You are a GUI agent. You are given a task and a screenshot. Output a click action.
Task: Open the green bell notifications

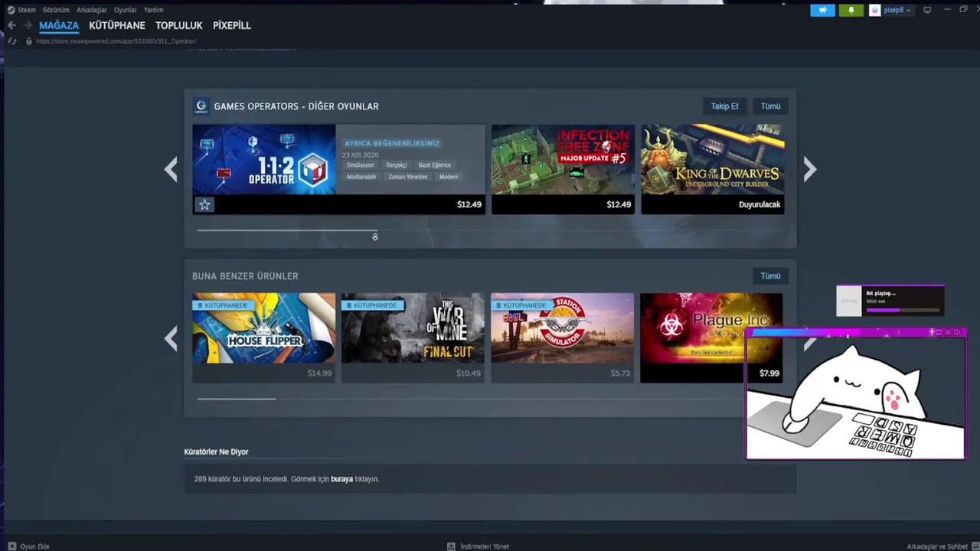pyautogui.click(x=851, y=10)
